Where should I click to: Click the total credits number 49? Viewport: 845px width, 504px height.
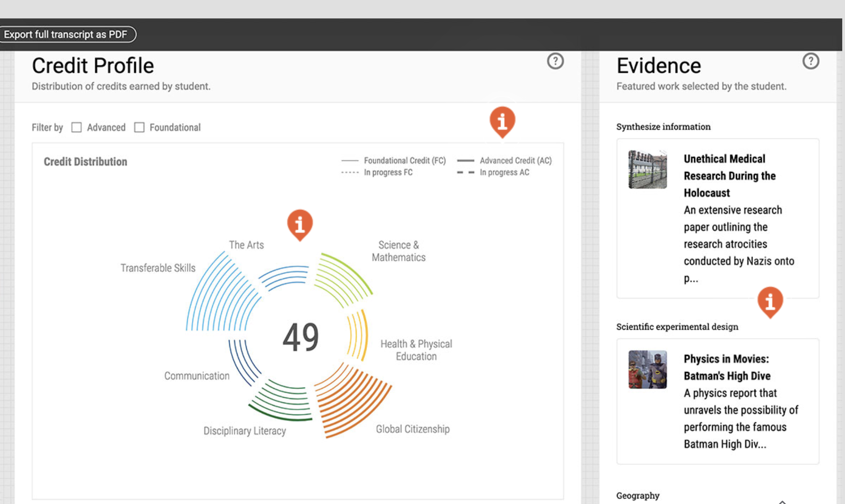point(301,337)
